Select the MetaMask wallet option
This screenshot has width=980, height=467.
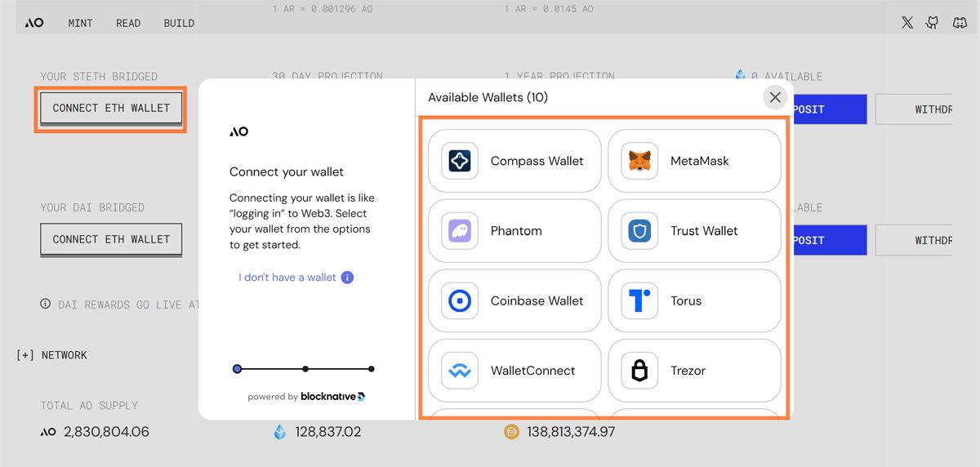click(695, 161)
